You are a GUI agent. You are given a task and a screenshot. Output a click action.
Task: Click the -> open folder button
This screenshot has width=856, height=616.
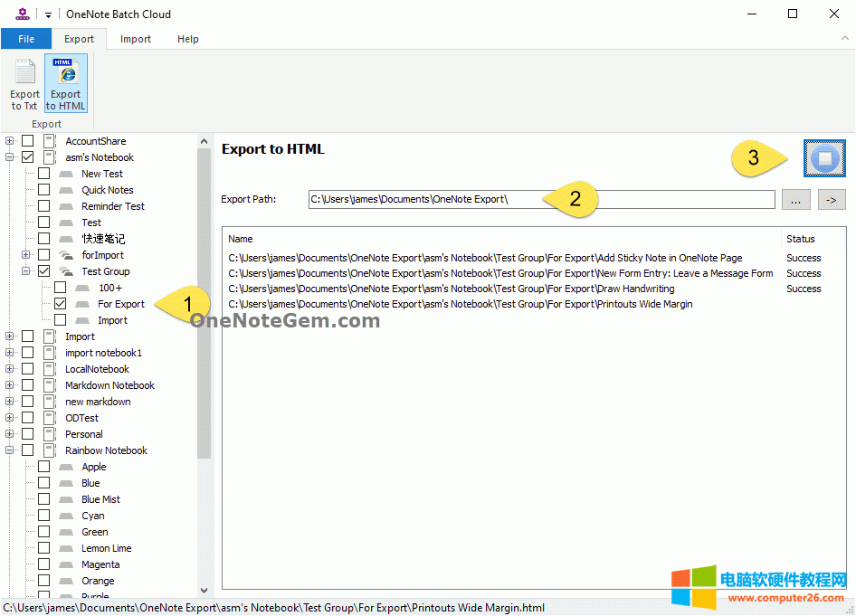click(831, 199)
